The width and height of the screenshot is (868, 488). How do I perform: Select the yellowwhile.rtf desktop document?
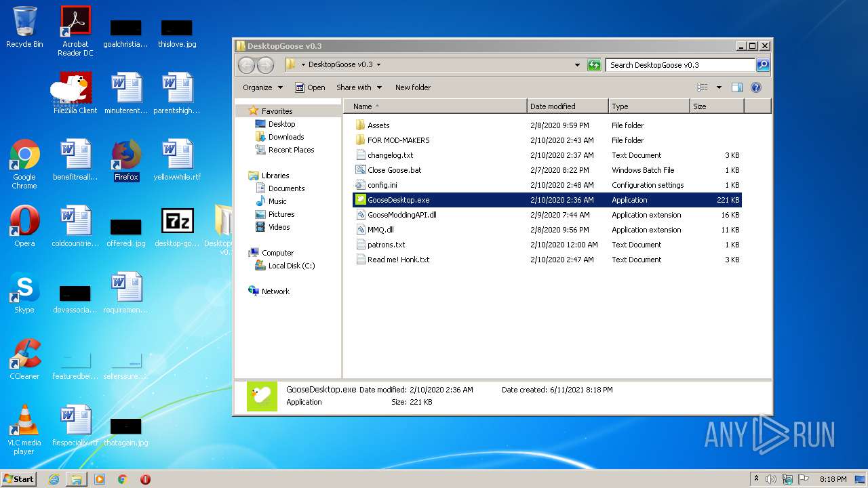tap(177, 161)
